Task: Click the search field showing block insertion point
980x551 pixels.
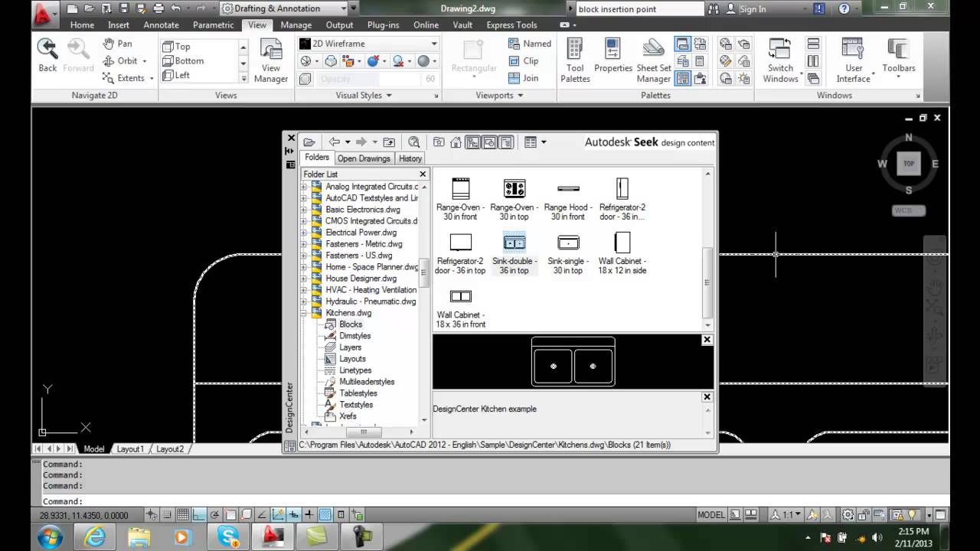Action: (639, 9)
